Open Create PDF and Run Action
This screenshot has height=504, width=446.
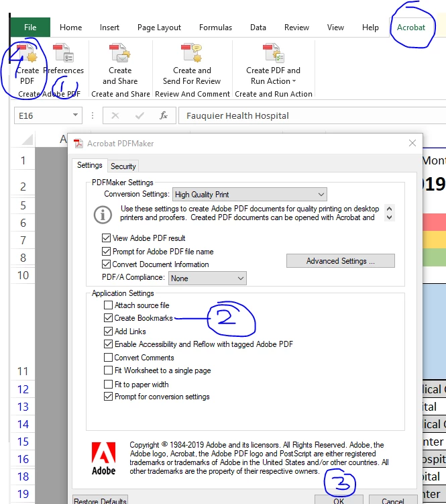273,64
